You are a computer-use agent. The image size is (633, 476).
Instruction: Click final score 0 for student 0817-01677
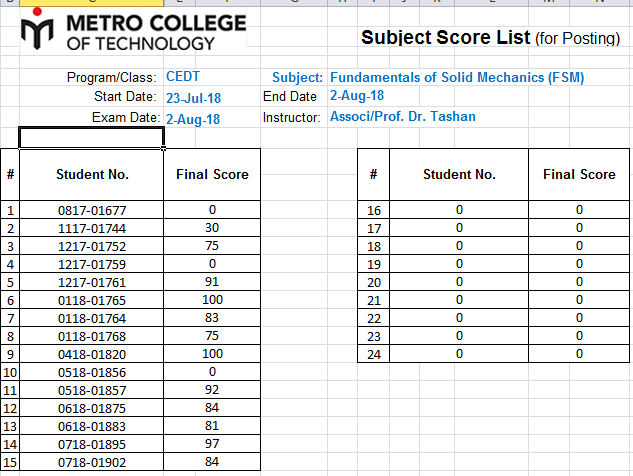212,210
